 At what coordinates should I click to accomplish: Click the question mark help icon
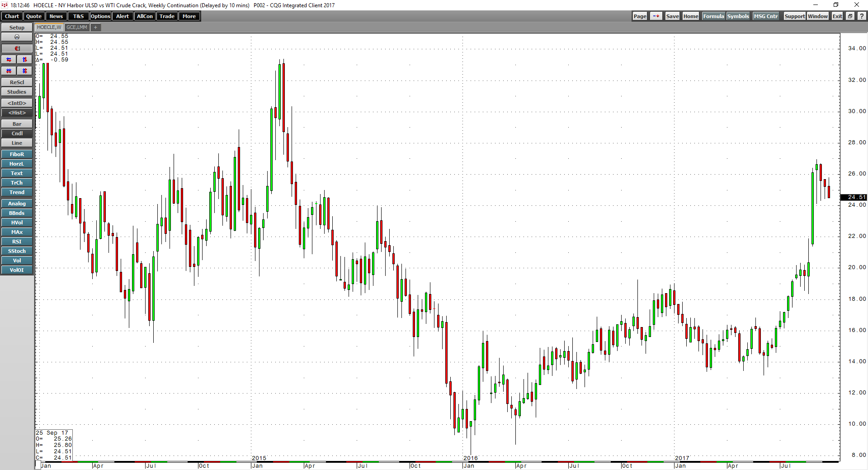pos(862,16)
